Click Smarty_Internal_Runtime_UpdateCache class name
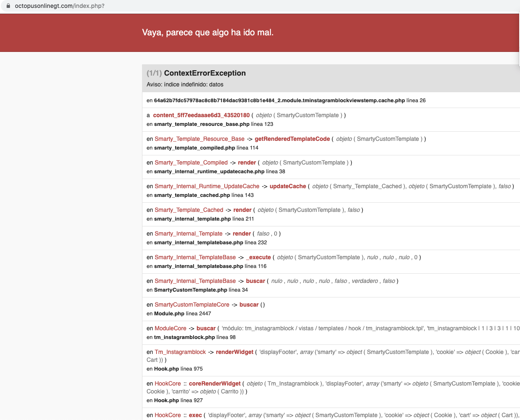 click(x=207, y=186)
